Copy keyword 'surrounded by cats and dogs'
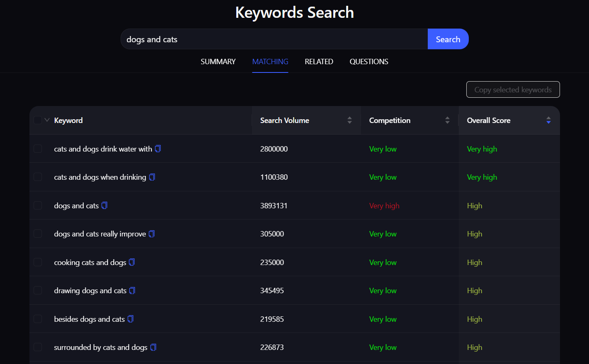Screen dimensions: 589x364 click(x=153, y=347)
